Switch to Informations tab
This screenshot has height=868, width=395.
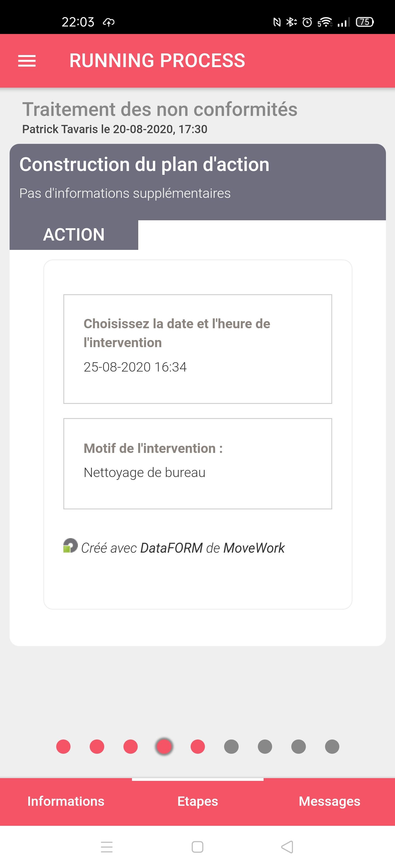66,801
